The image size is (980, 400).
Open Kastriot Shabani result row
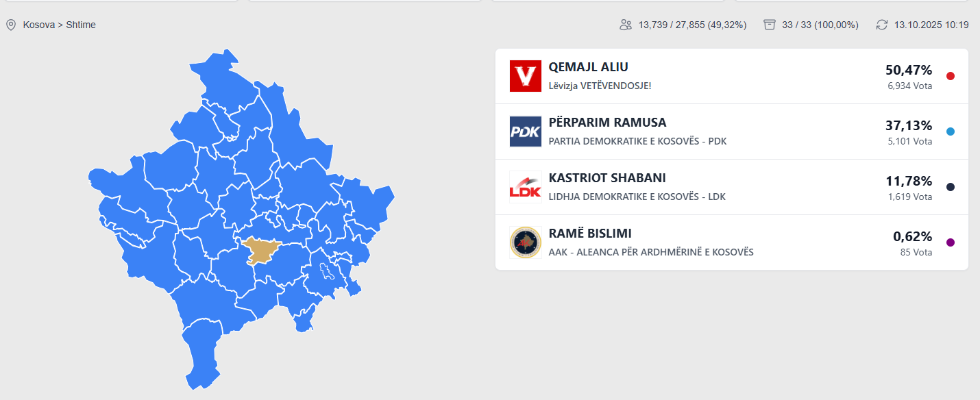click(x=607, y=178)
